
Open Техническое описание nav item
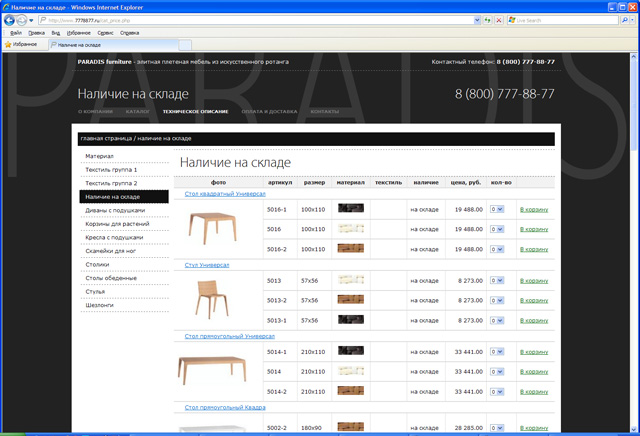click(196, 111)
